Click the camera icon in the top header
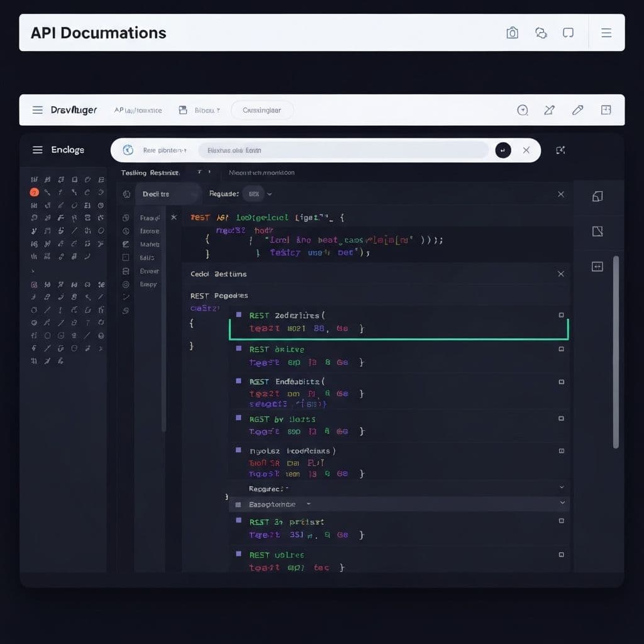 point(513,33)
